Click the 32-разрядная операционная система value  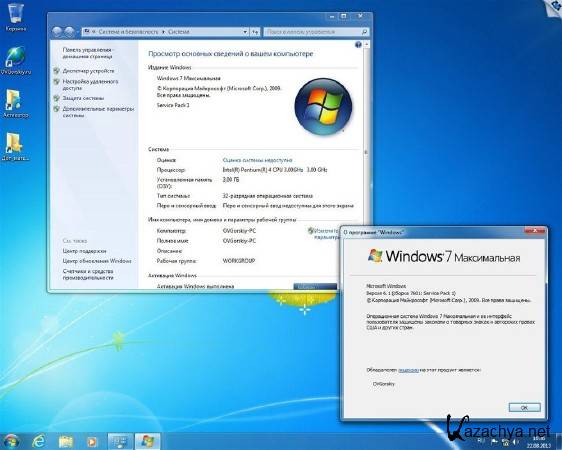click(267, 196)
